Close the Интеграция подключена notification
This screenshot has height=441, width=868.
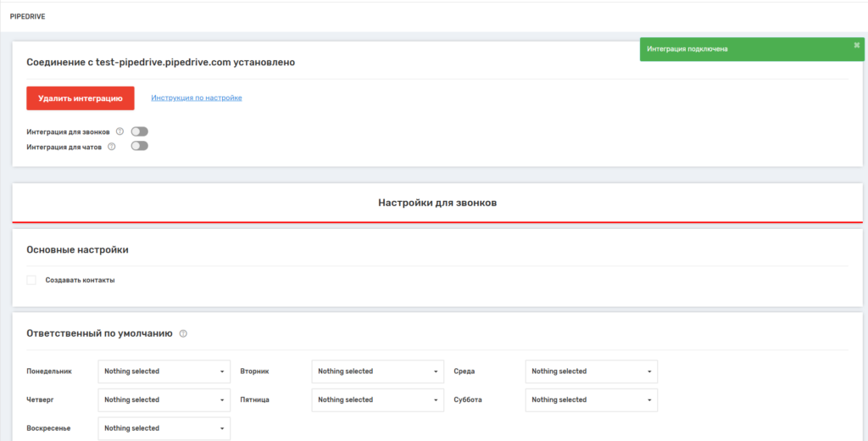pyautogui.click(x=856, y=44)
